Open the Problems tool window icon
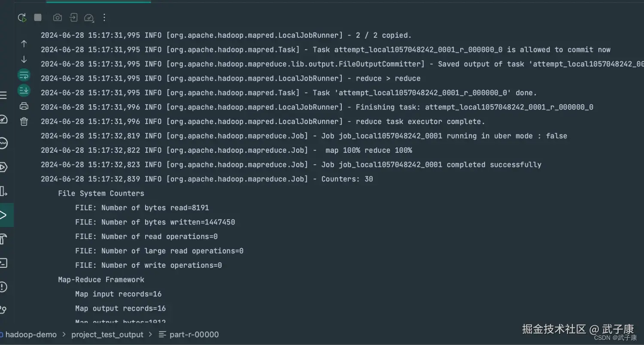Image resolution: width=644 pixels, height=345 pixels. tap(3, 287)
